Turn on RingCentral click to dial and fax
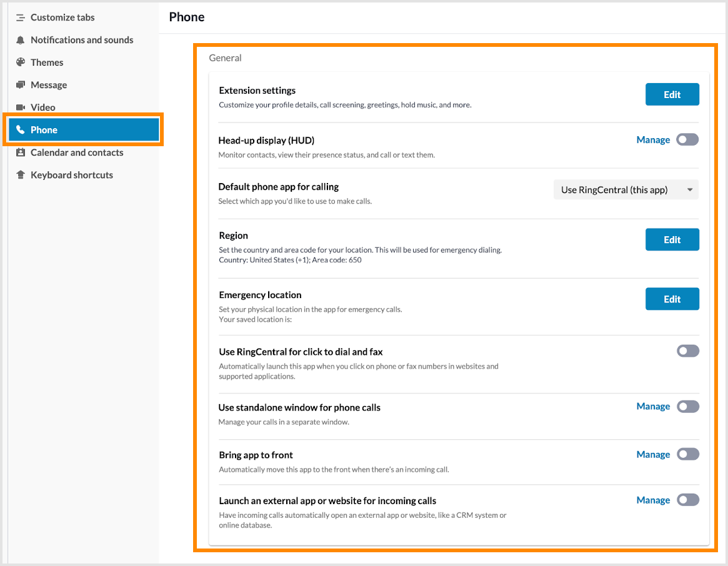728x566 pixels. [x=687, y=350]
